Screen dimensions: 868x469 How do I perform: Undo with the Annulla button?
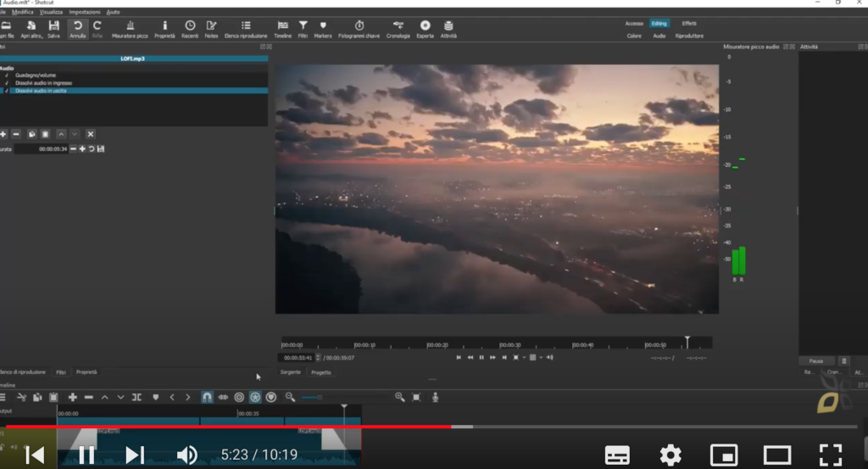[x=77, y=30]
